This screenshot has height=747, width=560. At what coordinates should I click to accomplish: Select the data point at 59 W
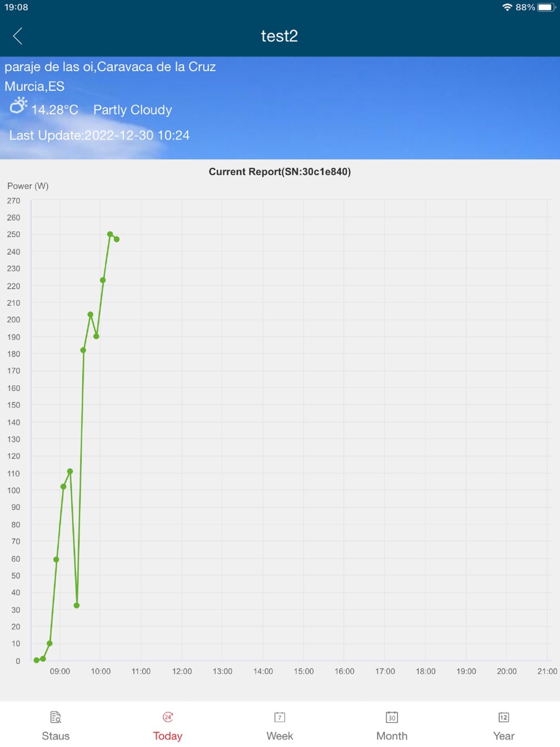[56, 559]
